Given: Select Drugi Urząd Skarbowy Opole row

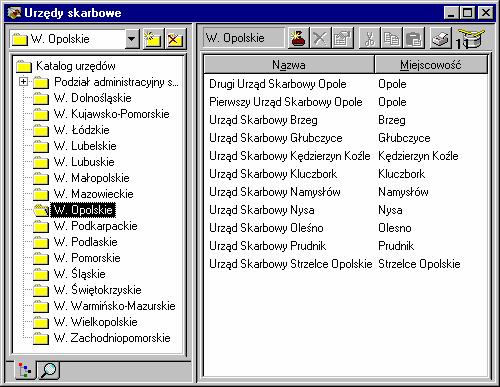Looking at the screenshot, I should (x=345, y=84).
